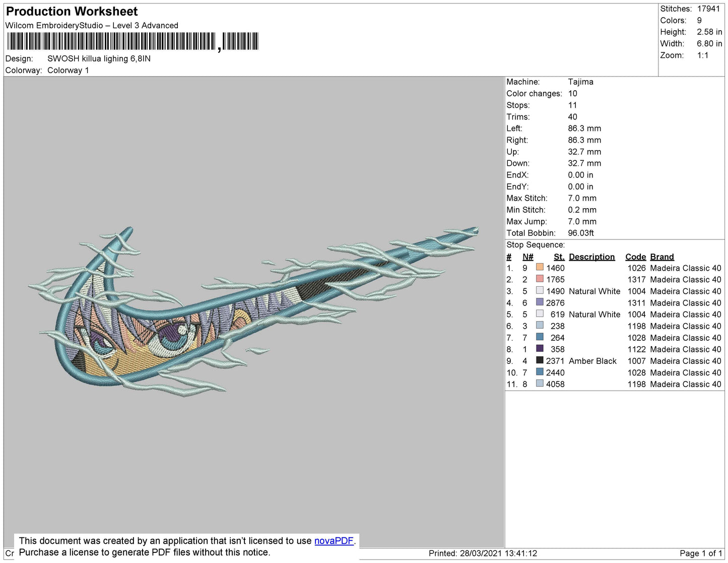Select the Amber Black color swatch
This screenshot has height=563, width=728.
click(x=540, y=360)
